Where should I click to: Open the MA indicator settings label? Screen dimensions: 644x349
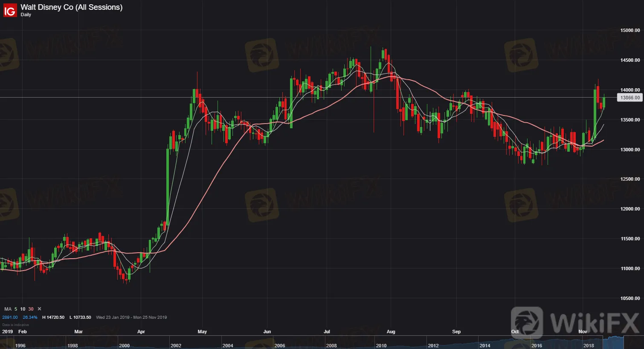8,309
